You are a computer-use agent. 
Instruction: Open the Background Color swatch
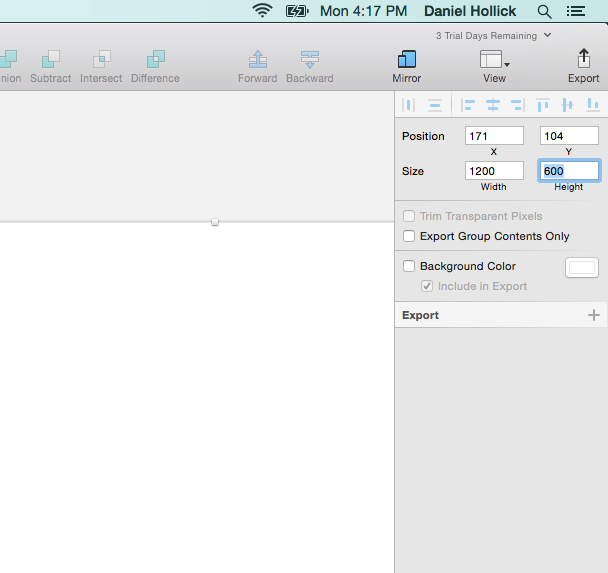(x=582, y=268)
